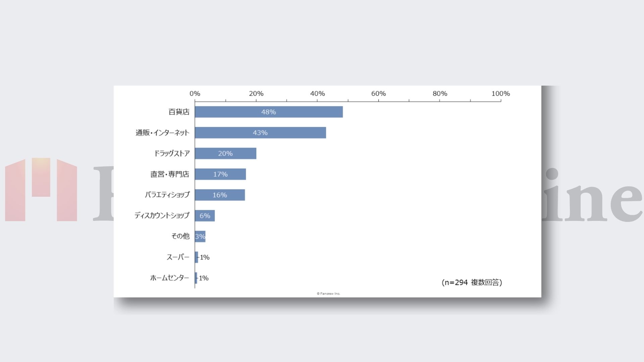This screenshot has width=644, height=362.
Task: Click the ホームセンター 1% value label
Action: click(x=204, y=278)
